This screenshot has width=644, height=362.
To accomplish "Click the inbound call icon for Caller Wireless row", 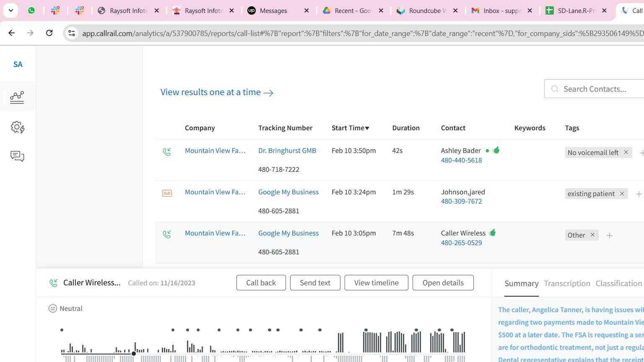I will coord(167,234).
